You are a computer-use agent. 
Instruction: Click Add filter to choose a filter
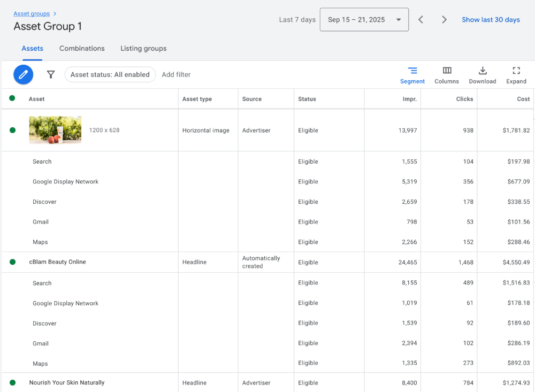176,74
